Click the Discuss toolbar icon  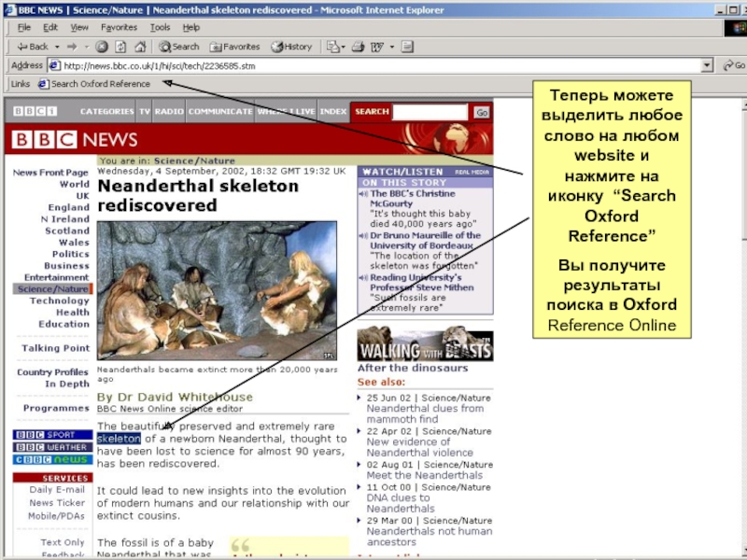click(407, 47)
